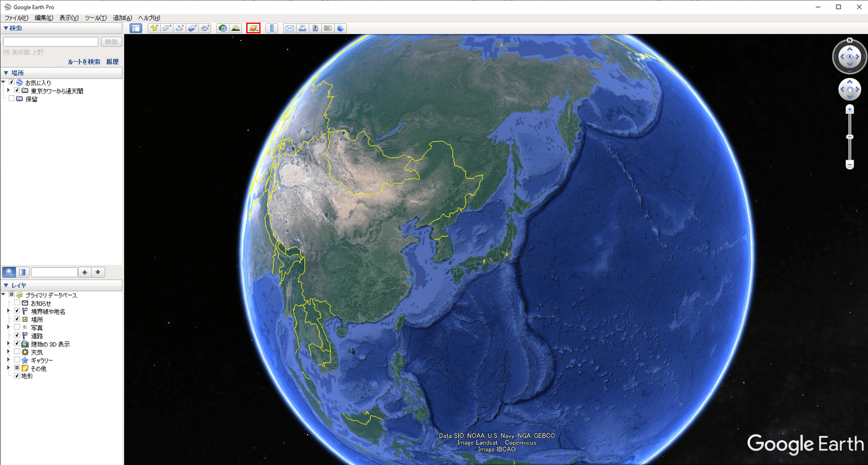Image resolution: width=868 pixels, height=465 pixels.
Task: Open the ヘルプ(H) menu
Action: (149, 18)
